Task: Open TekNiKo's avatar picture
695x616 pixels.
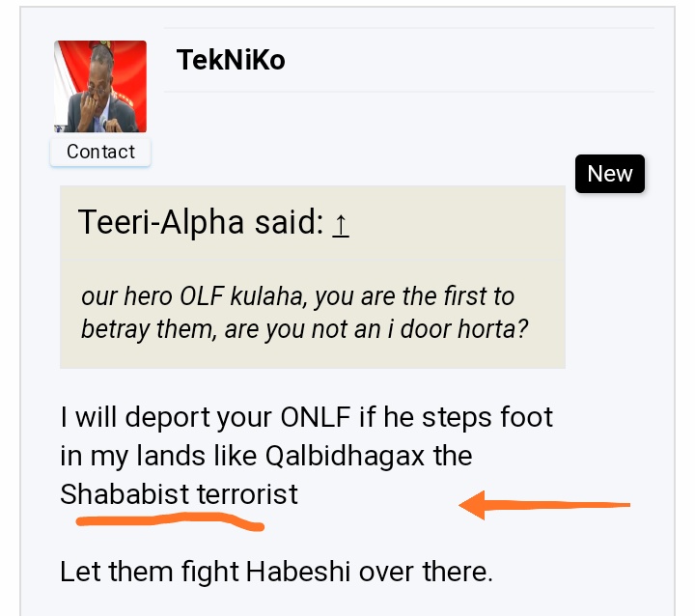Action: pos(100,87)
